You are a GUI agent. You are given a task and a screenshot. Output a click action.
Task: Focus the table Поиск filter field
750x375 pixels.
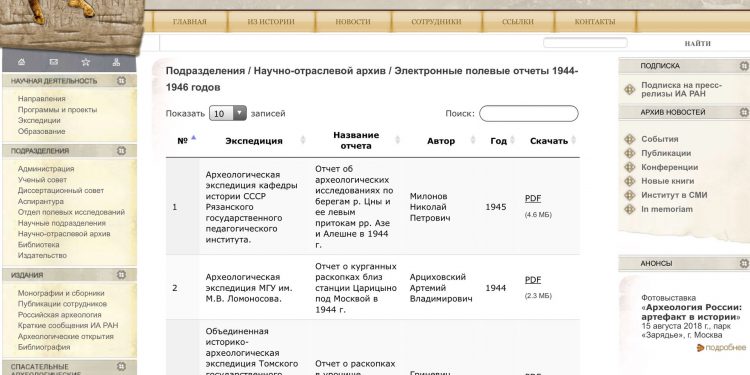point(529,113)
